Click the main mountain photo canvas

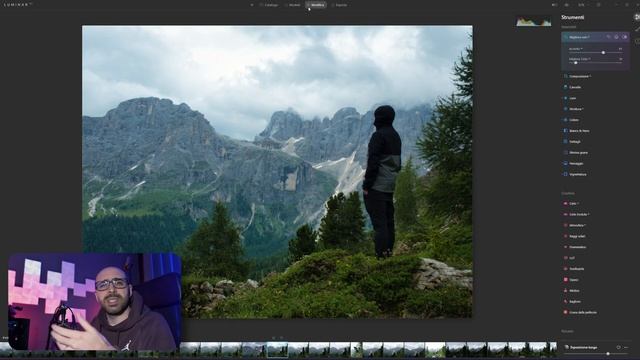pos(277,171)
